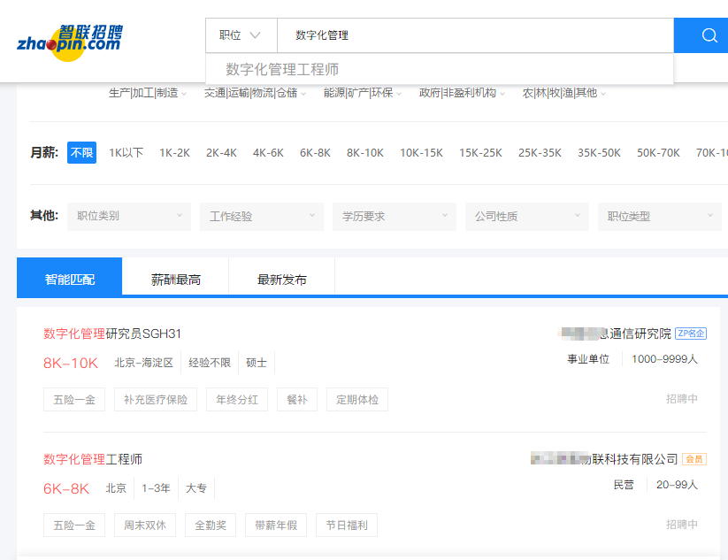Expand the 工作经验 filter dropdown

[262, 217]
